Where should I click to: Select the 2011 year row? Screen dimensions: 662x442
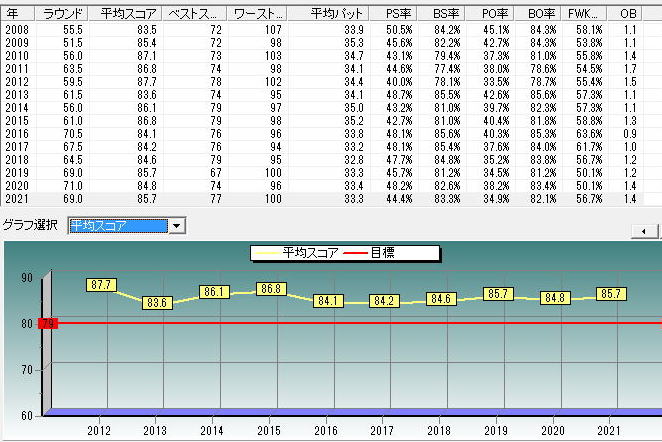(321, 69)
